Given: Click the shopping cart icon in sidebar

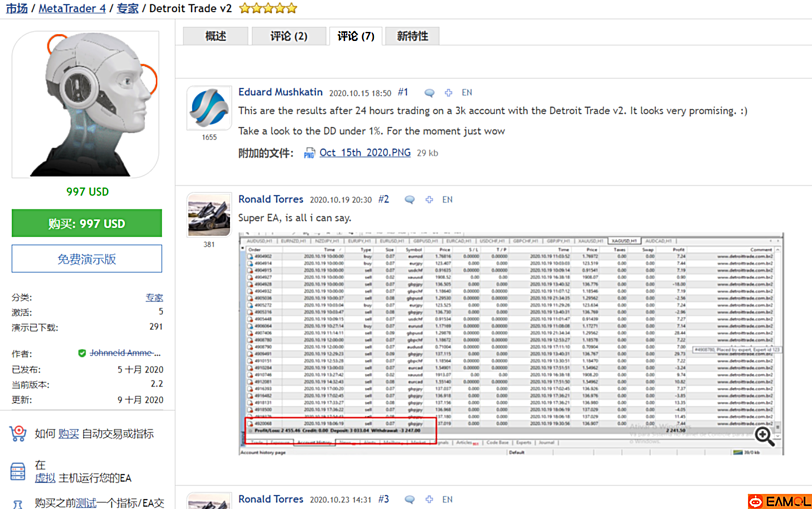Looking at the screenshot, I should [18, 433].
